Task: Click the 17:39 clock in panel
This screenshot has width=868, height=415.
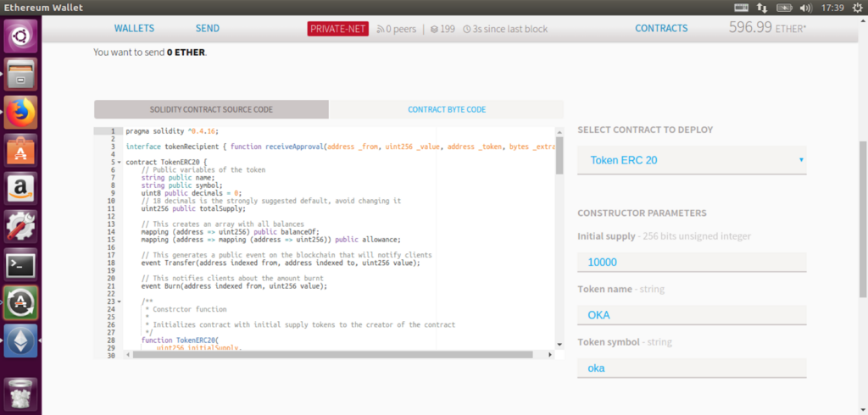Action: (x=832, y=7)
